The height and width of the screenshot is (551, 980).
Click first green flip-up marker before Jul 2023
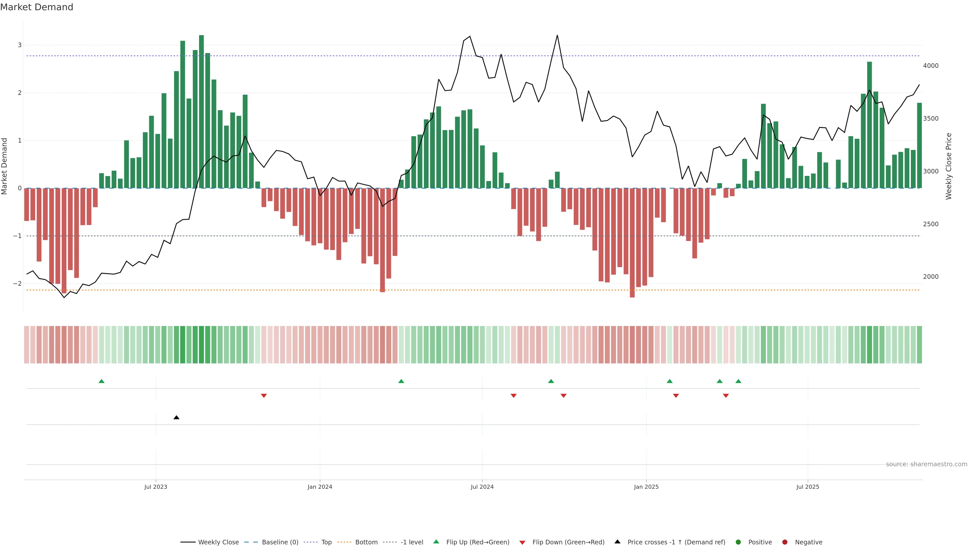point(102,381)
